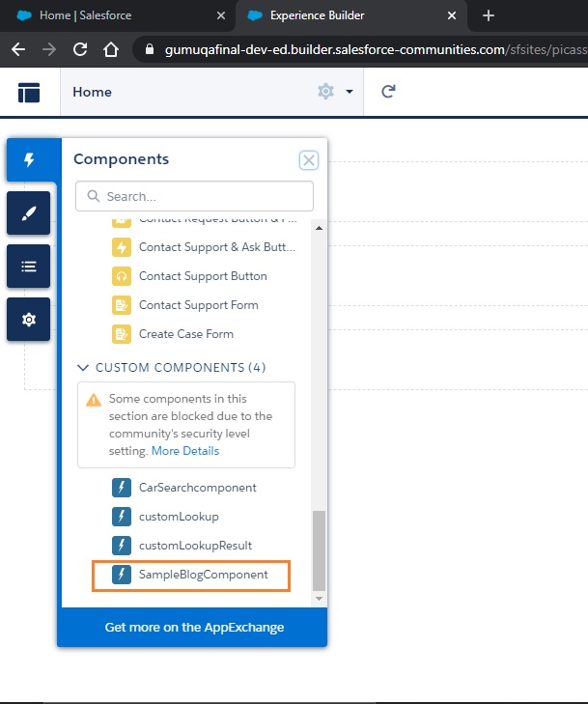Viewport: 588px width, 704px height.
Task: Collapse the Custom Components (4) section chevron
Action: coord(83,368)
